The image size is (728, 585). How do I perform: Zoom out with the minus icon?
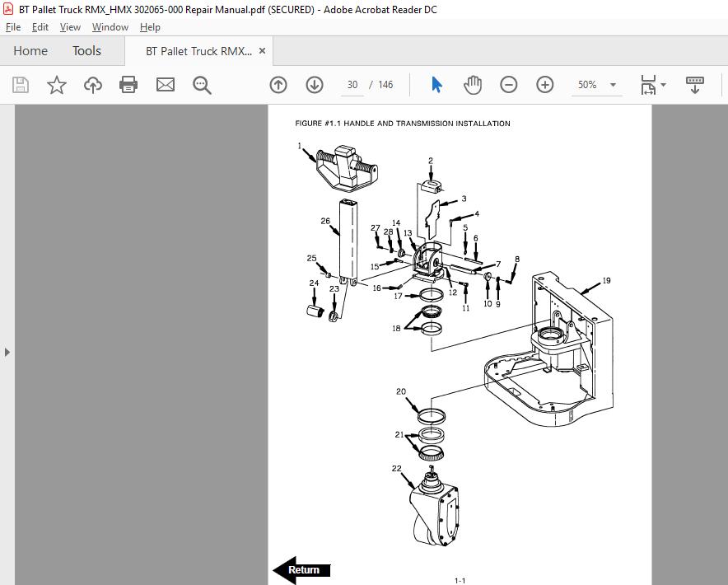pos(508,85)
